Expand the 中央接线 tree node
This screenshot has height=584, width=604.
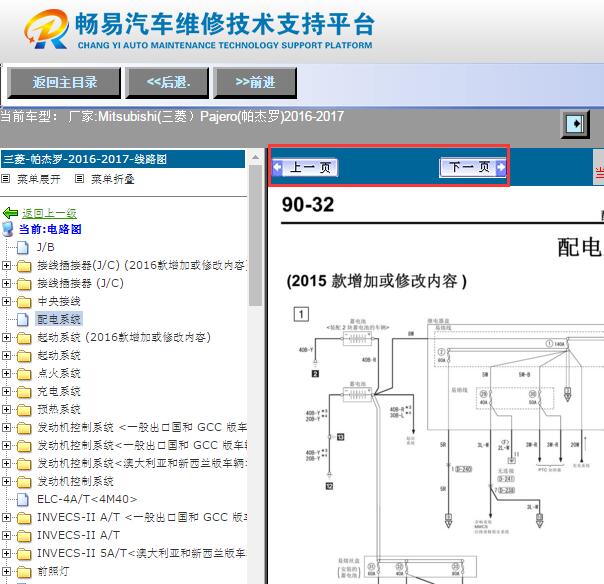pyautogui.click(x=6, y=301)
